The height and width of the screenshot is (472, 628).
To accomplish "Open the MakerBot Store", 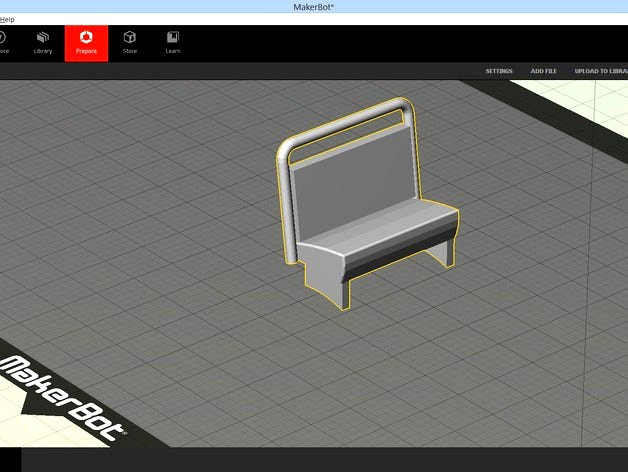I will point(130,43).
